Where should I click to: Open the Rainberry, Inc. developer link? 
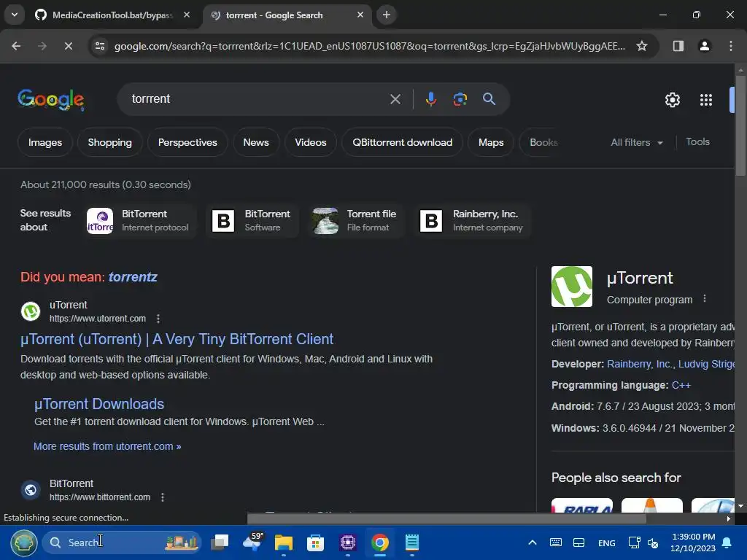tap(639, 365)
